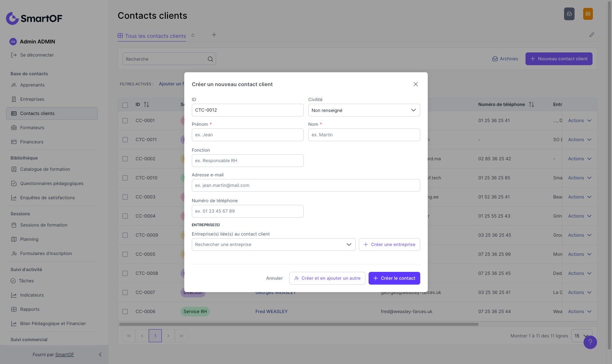The height and width of the screenshot is (364, 612).
Task: Open Actions menu for CC-0006 row
Action: coord(579,312)
